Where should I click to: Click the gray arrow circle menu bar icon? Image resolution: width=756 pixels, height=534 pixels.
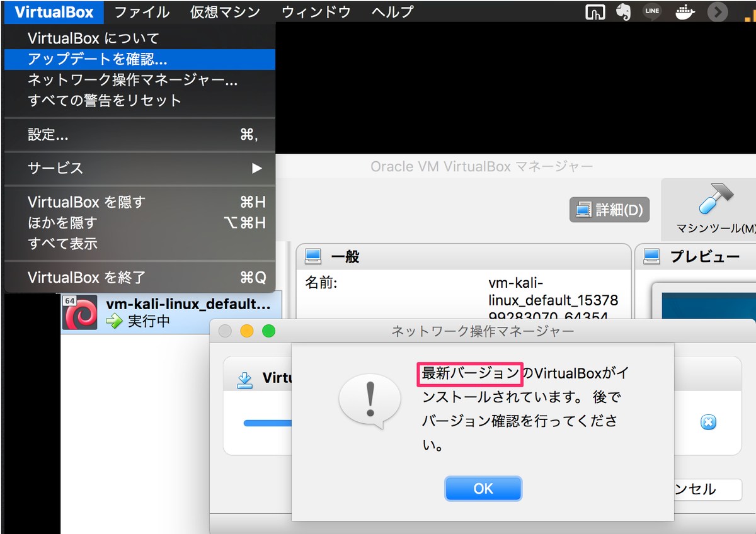tap(718, 11)
